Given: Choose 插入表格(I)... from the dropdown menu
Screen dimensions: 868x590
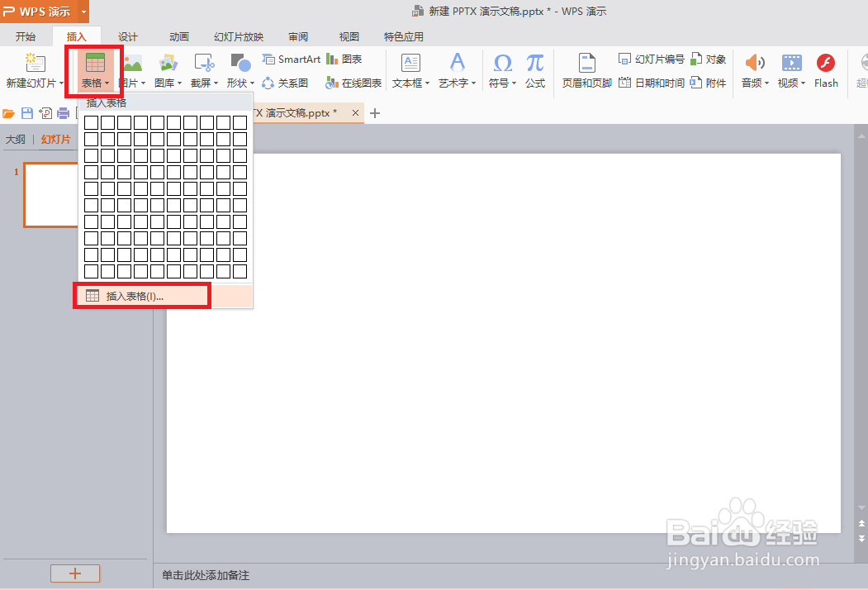Looking at the screenshot, I should click(165, 296).
